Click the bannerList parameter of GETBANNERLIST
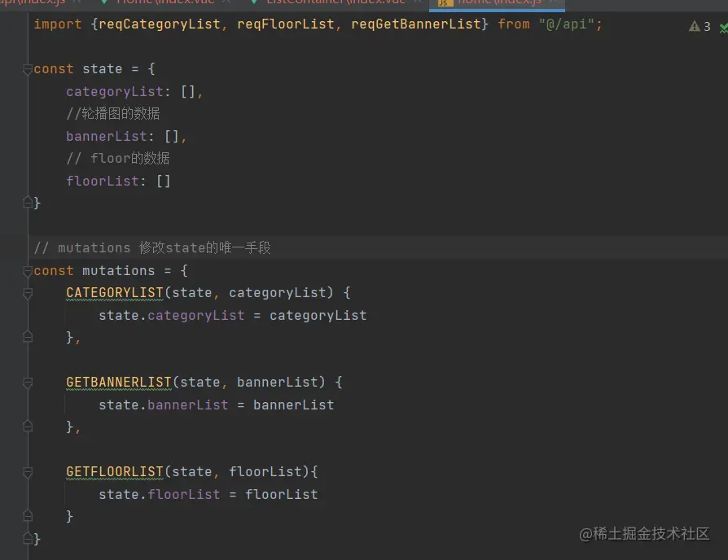 278,383
